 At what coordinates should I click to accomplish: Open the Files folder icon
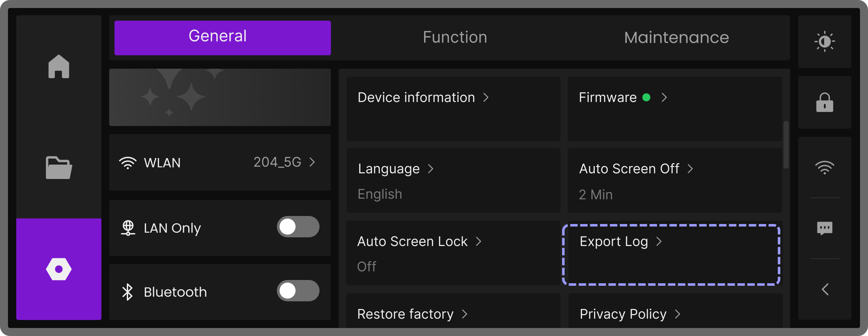coord(59,168)
